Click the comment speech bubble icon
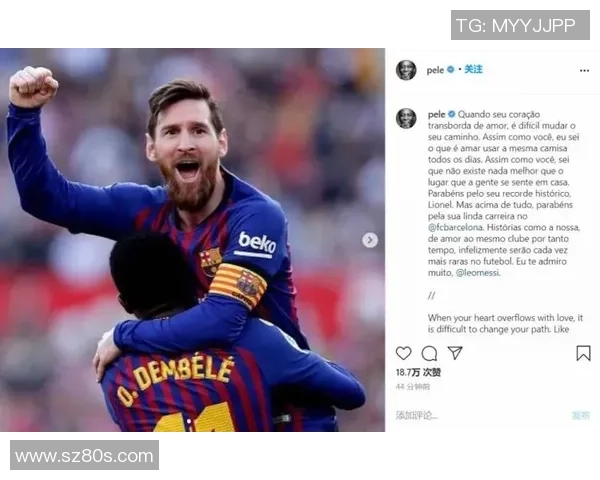Image resolution: width=600 pixels, height=480 pixels. point(429,353)
